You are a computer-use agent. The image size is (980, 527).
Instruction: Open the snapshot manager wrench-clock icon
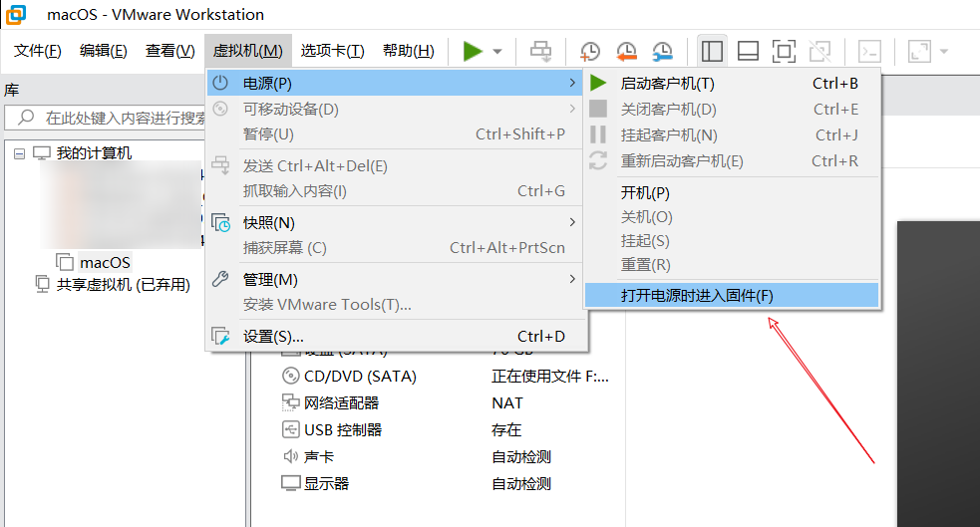(662, 51)
